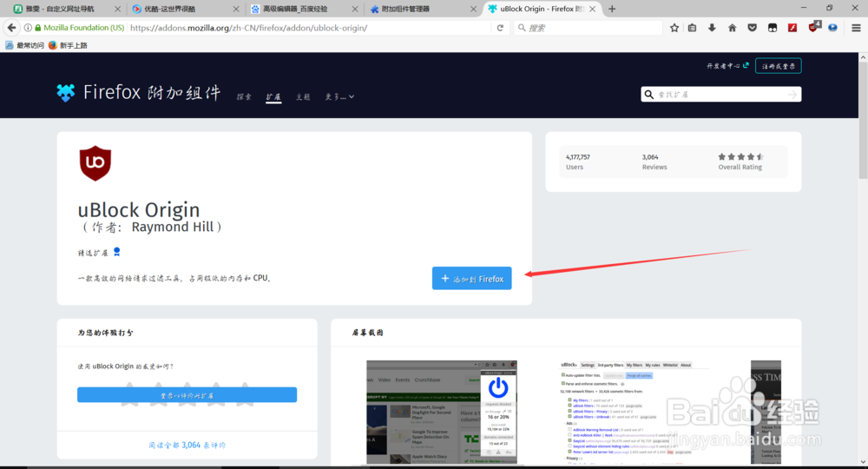This screenshot has height=469, width=868.
Task: Open the 最常访问 bookmark
Action: coord(25,45)
